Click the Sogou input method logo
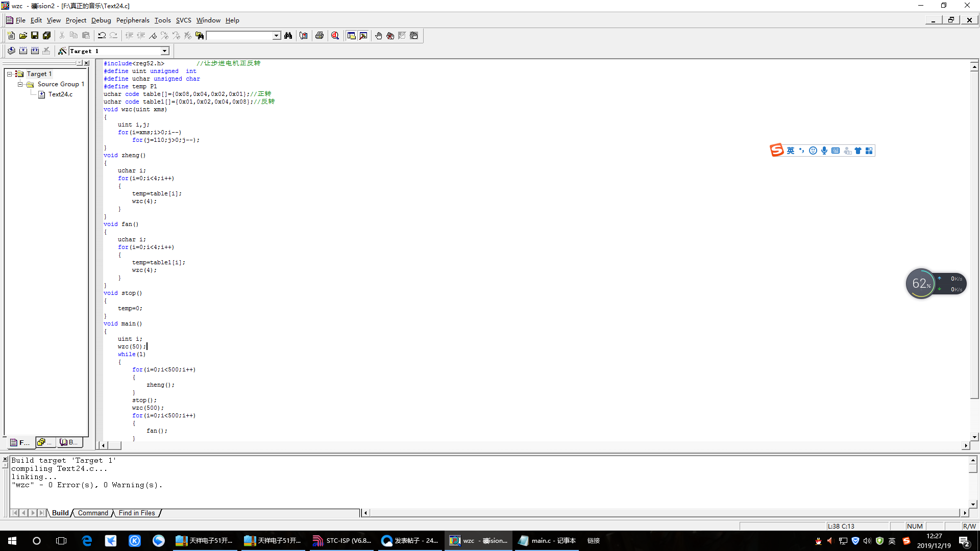The image size is (980, 551). pyautogui.click(x=777, y=150)
